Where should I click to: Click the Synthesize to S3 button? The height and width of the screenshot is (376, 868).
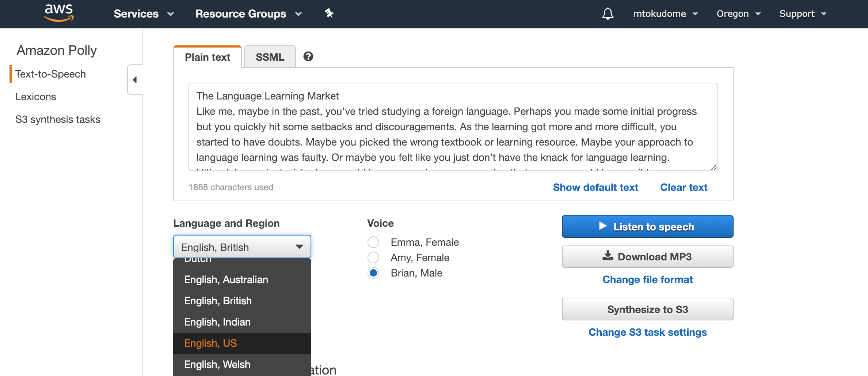647,309
